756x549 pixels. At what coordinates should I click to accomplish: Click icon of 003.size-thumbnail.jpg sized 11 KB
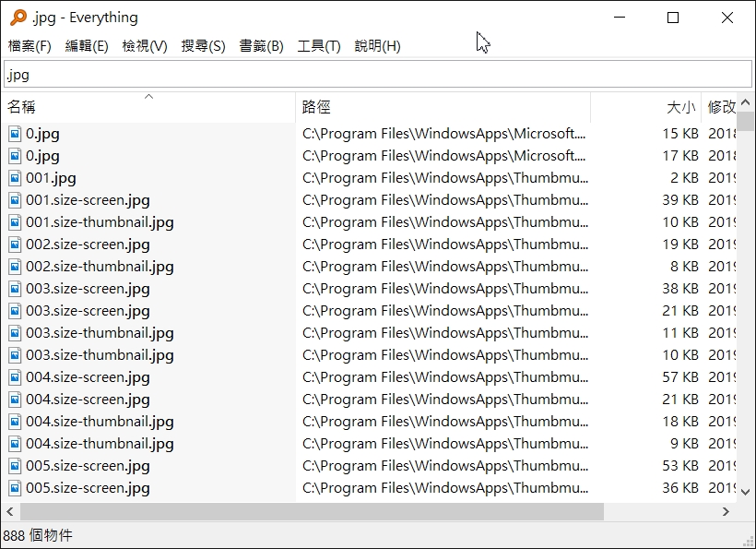click(15, 333)
